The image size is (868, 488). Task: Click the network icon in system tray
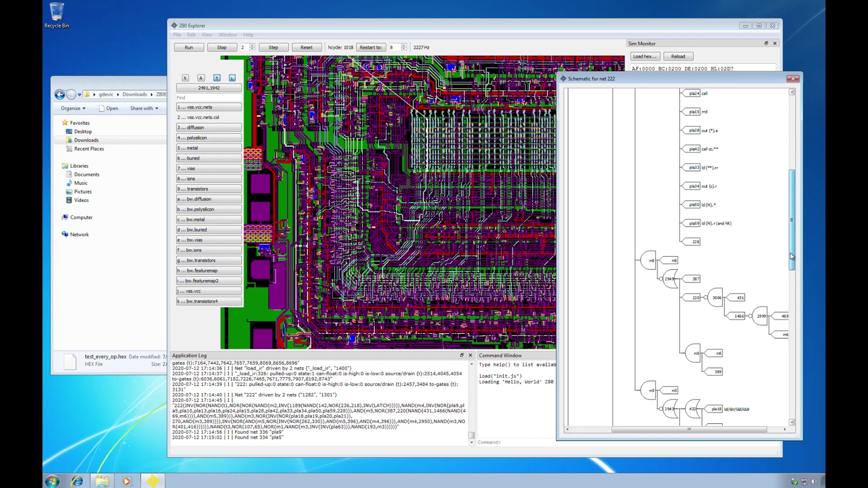coord(804,481)
